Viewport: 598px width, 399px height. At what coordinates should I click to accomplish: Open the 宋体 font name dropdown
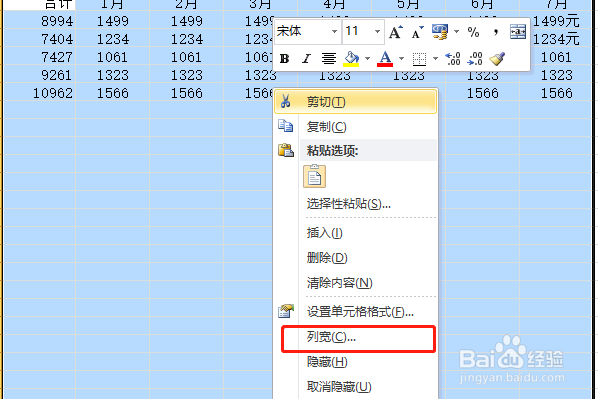334,32
